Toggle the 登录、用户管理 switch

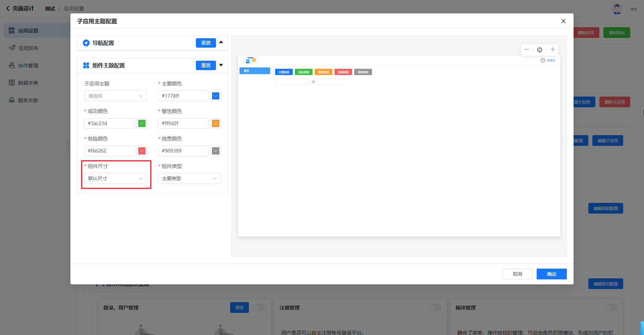[x=259, y=308]
